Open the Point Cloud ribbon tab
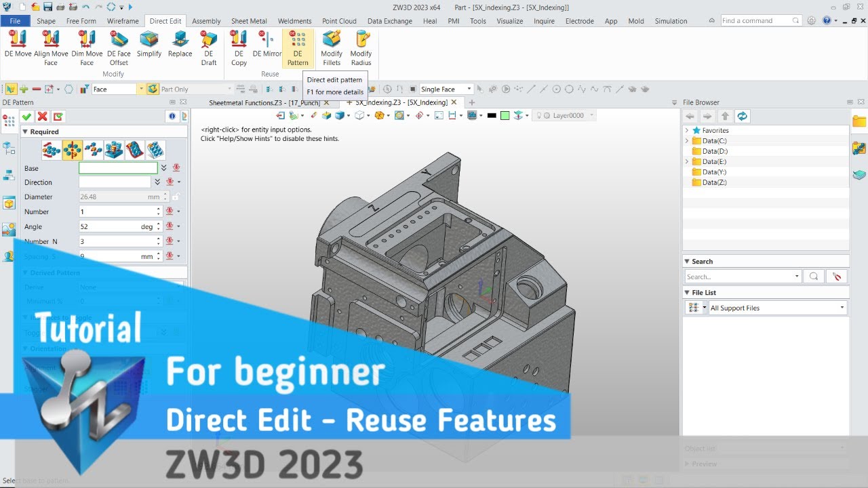This screenshot has width=868, height=488. [x=339, y=21]
